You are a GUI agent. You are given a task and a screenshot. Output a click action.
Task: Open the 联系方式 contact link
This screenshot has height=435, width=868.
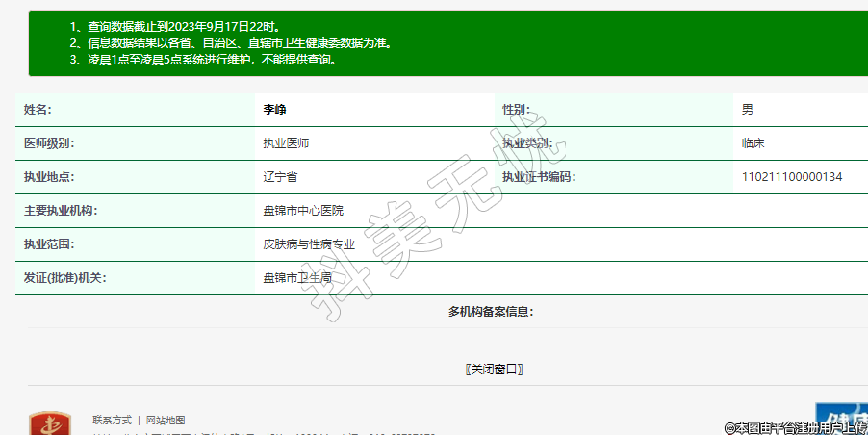113,421
